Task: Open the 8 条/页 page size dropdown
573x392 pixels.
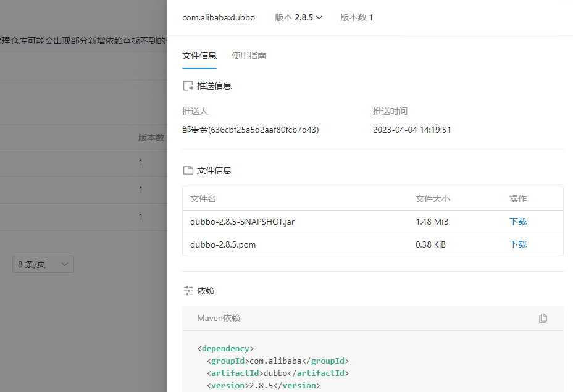Action: pyautogui.click(x=43, y=264)
